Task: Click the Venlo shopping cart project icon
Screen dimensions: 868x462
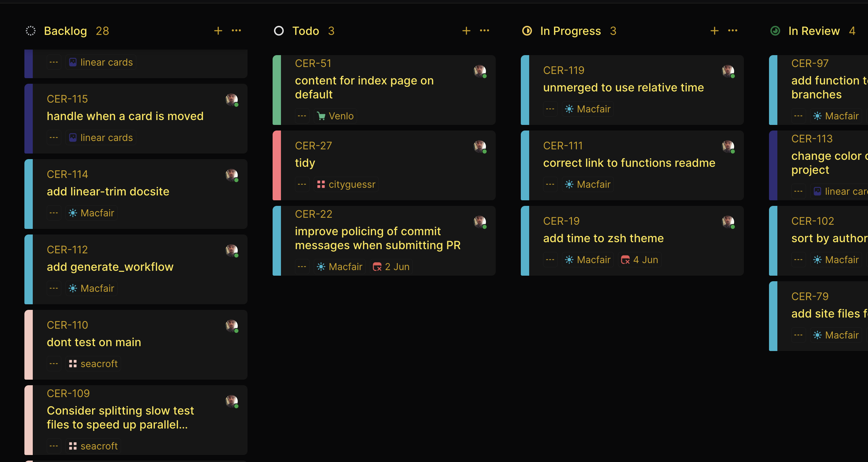Action: pyautogui.click(x=321, y=115)
